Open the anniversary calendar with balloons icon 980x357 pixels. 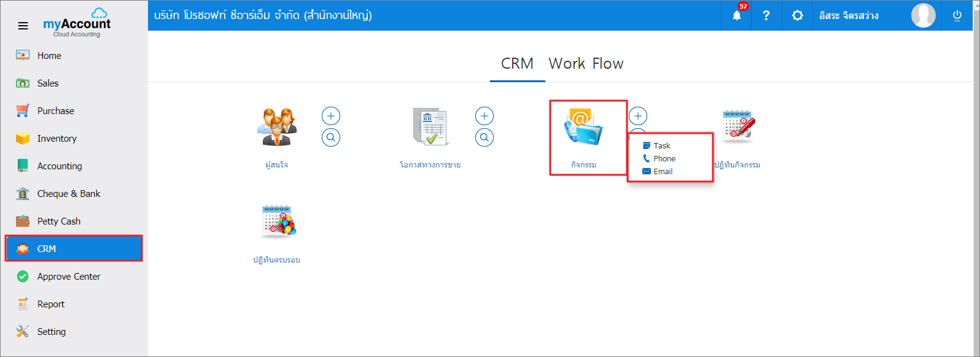click(279, 221)
